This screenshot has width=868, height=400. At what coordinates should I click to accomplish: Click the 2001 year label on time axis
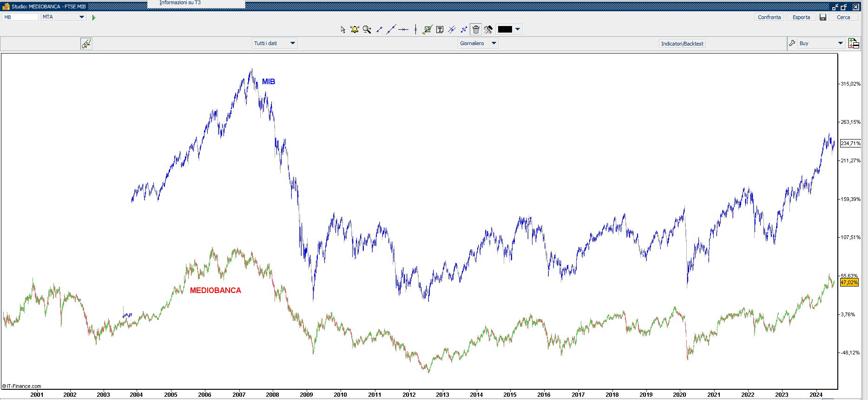37,394
